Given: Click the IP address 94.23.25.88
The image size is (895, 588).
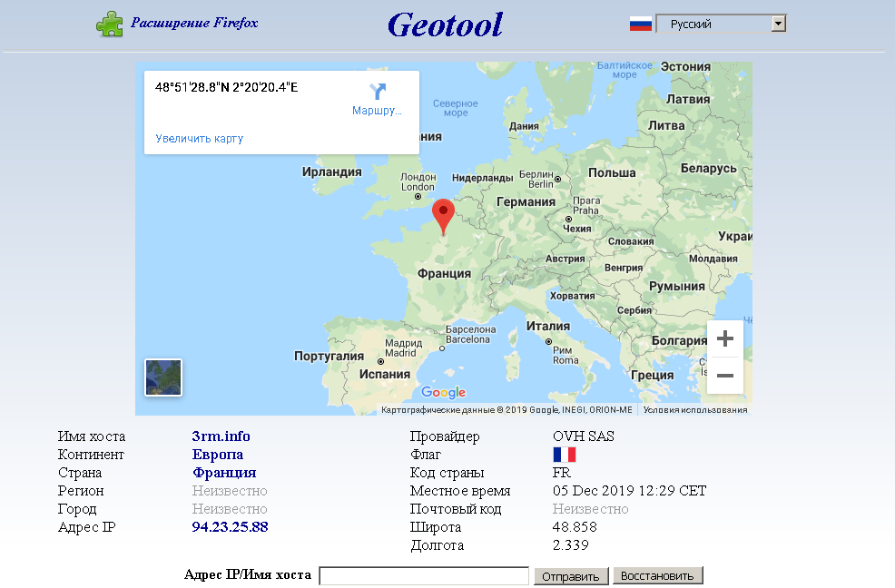Looking at the screenshot, I should (x=230, y=527).
